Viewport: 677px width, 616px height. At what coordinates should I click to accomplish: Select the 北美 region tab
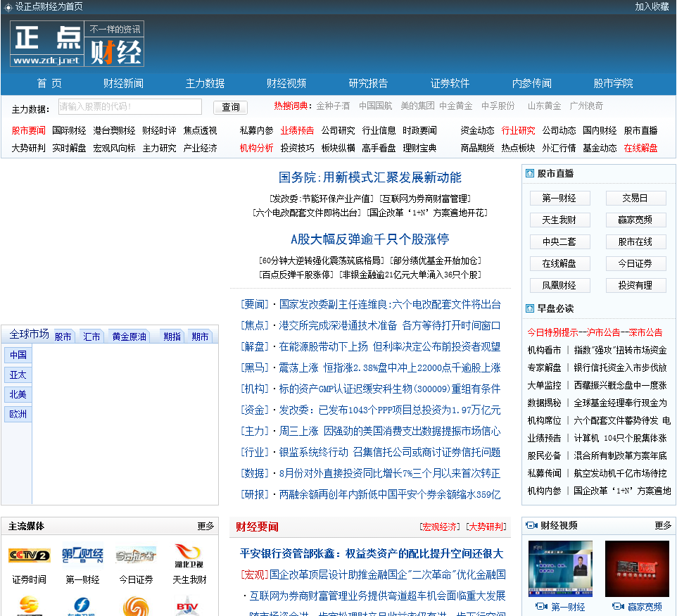coord(18,394)
